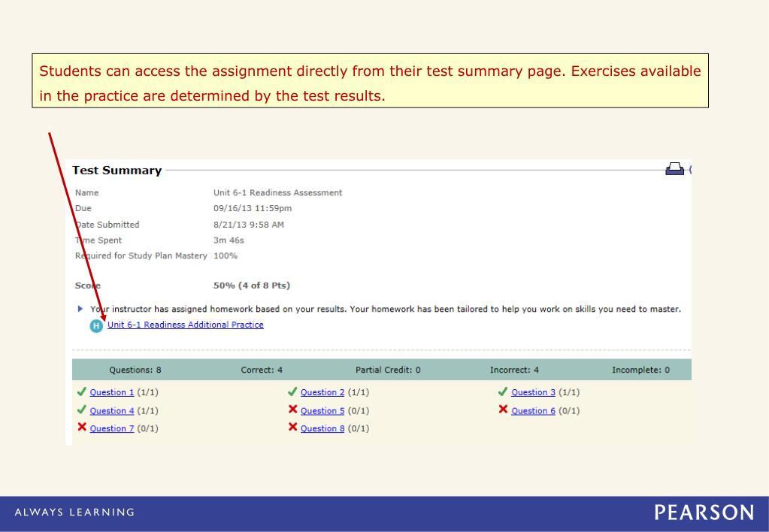
Task: Click the due date '09/16/13 11:59pm'
Action: point(253,208)
